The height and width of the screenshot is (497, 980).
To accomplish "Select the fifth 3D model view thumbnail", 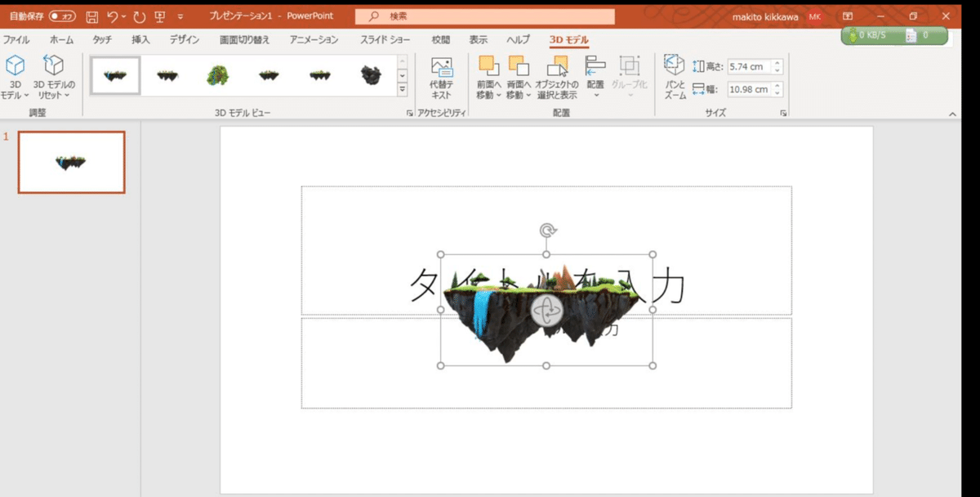I will coord(319,75).
